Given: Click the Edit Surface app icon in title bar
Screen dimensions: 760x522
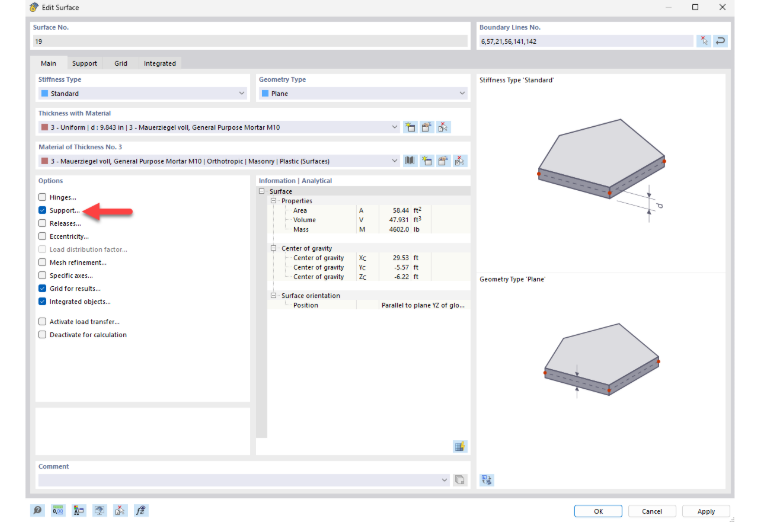Looking at the screenshot, I should pyautogui.click(x=34, y=7).
